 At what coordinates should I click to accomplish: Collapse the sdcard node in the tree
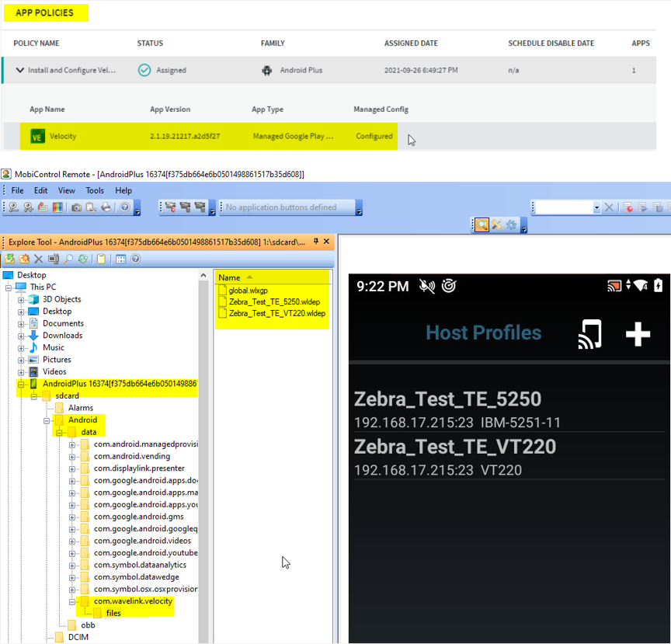[x=32, y=395]
